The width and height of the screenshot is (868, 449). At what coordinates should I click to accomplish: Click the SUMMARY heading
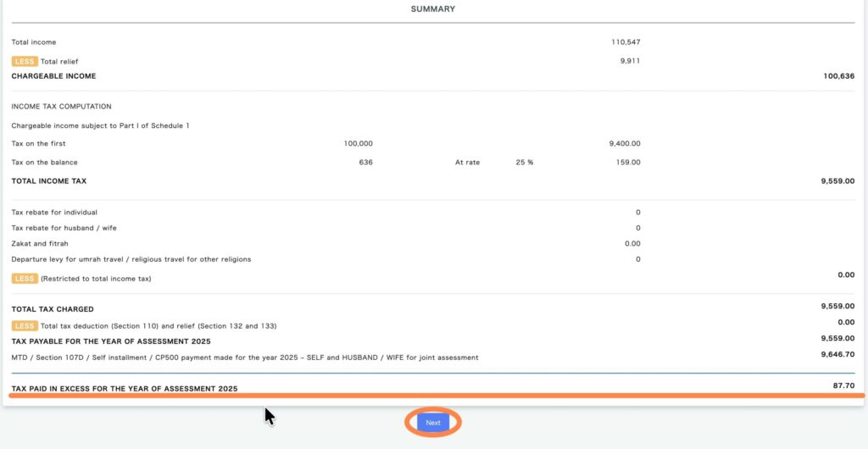[433, 9]
